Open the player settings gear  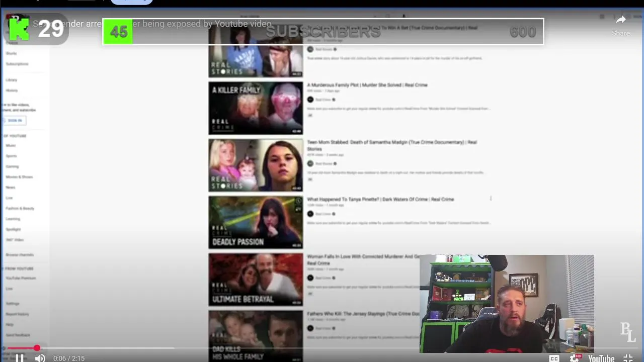tap(575, 358)
